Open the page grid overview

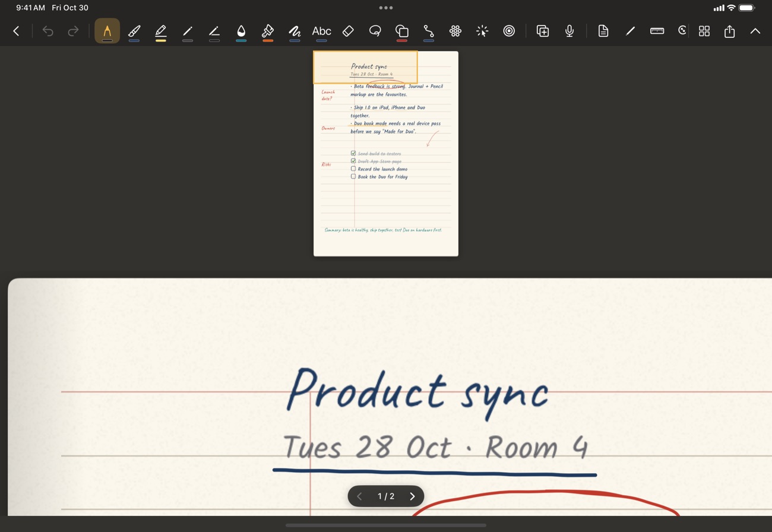704,31
